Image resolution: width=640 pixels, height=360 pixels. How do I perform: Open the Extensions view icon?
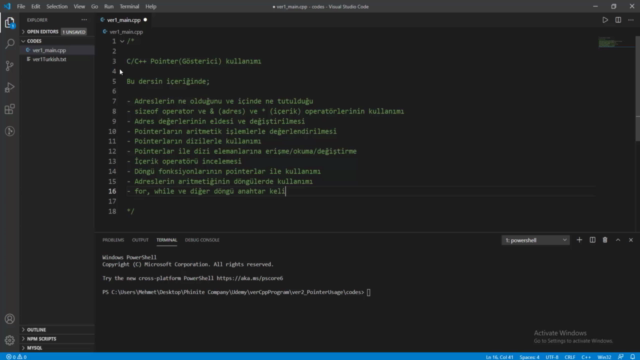tap(9, 109)
